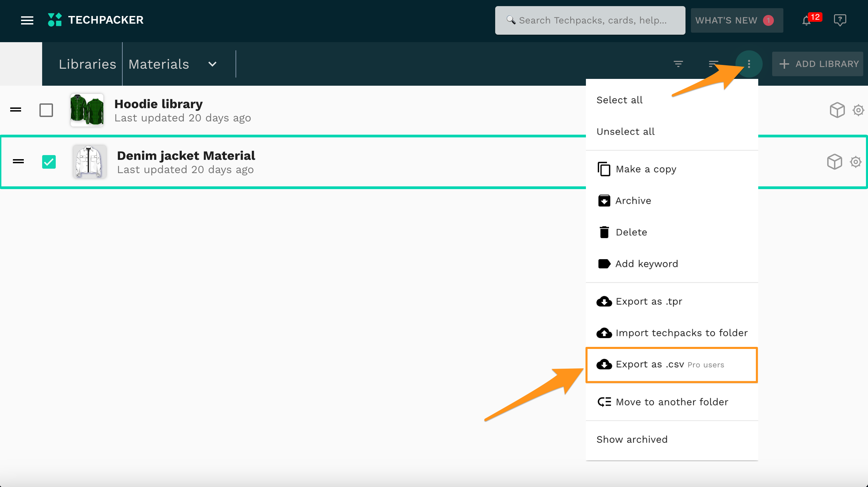Image resolution: width=868 pixels, height=487 pixels.
Task: Open the help chat icon
Action: [840, 20]
